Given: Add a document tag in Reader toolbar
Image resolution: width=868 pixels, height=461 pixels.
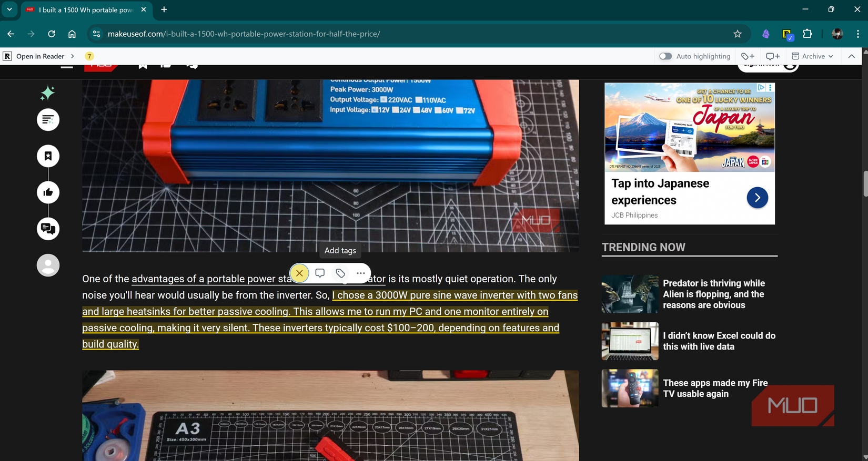Looking at the screenshot, I should tap(748, 56).
